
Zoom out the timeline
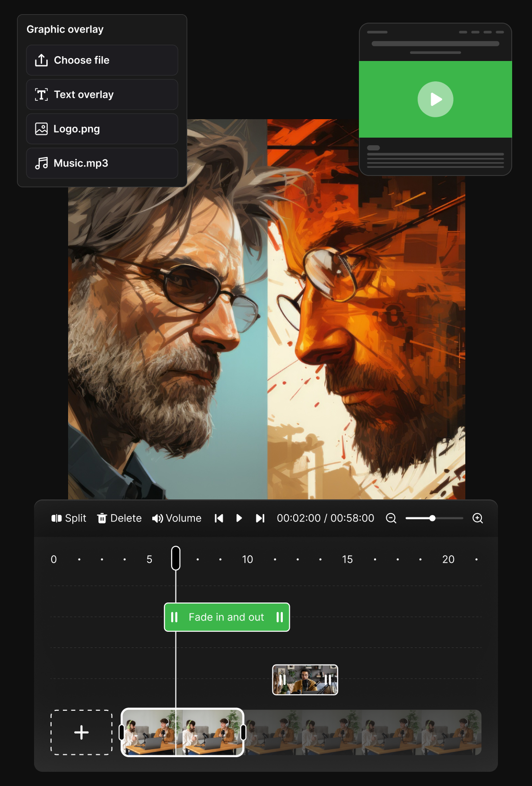point(391,518)
